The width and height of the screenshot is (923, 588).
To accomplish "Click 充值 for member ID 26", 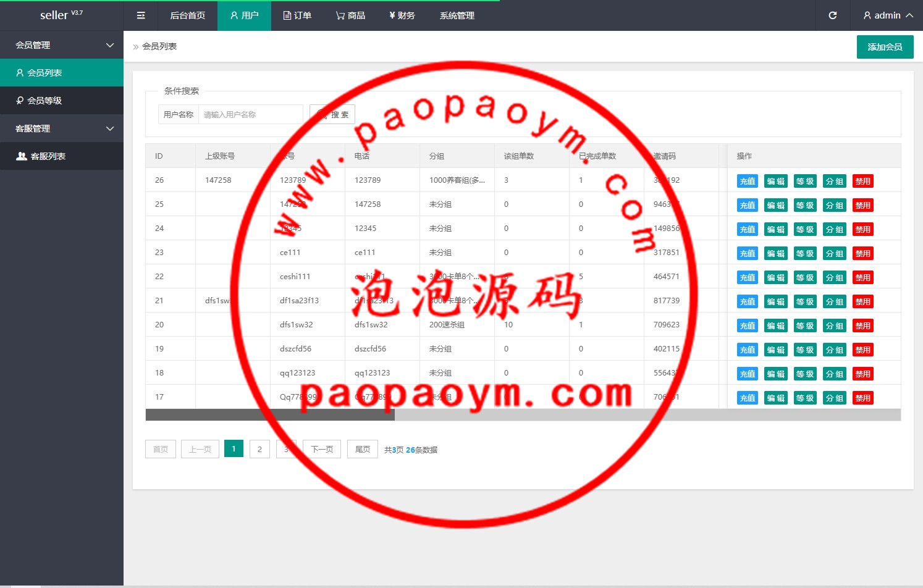I will 747,181.
